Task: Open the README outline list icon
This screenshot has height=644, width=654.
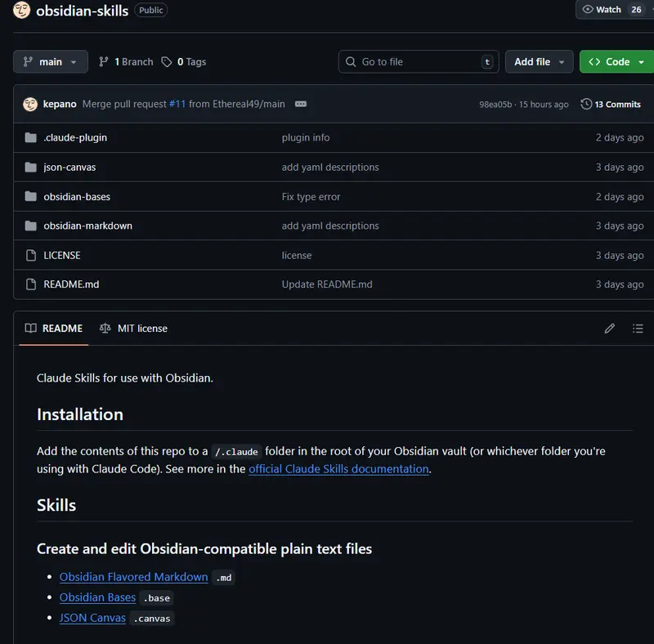Action: pos(638,328)
